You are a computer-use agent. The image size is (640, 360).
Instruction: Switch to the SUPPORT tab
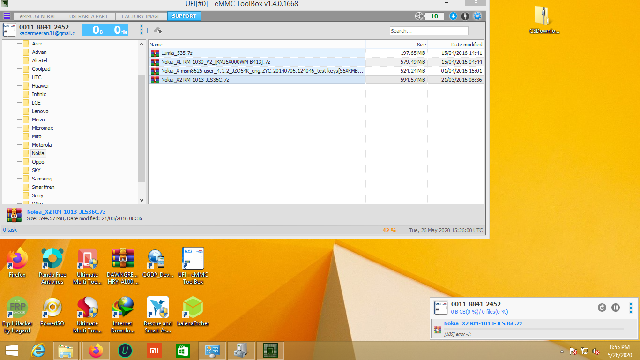coord(184,16)
